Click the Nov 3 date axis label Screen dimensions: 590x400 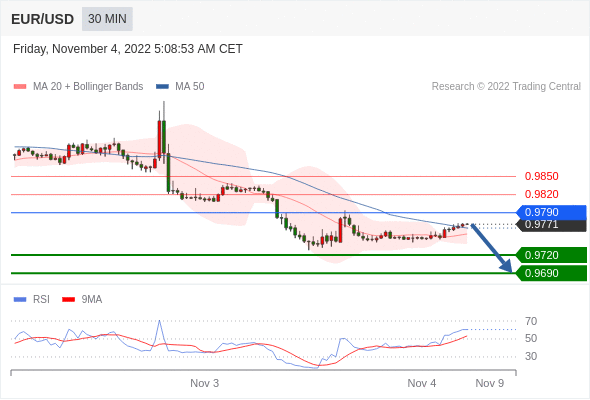[x=204, y=383]
